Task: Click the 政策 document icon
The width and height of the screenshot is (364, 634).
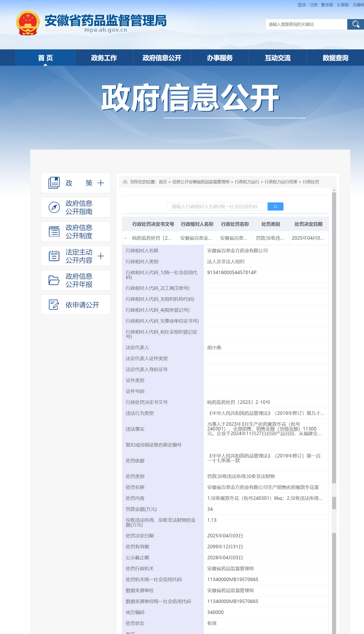Action: (x=54, y=183)
